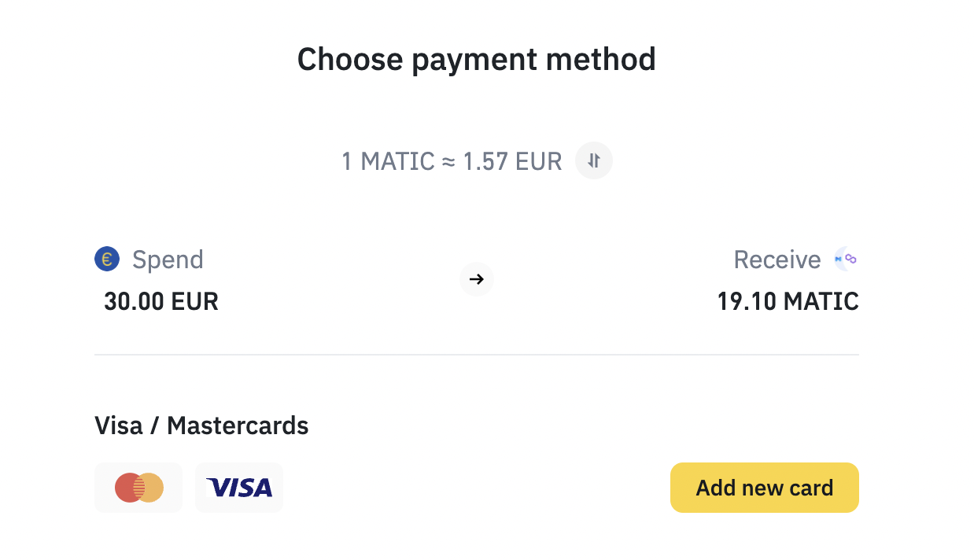The width and height of the screenshot is (974, 560).
Task: Select the VISA logo tile
Action: (239, 488)
